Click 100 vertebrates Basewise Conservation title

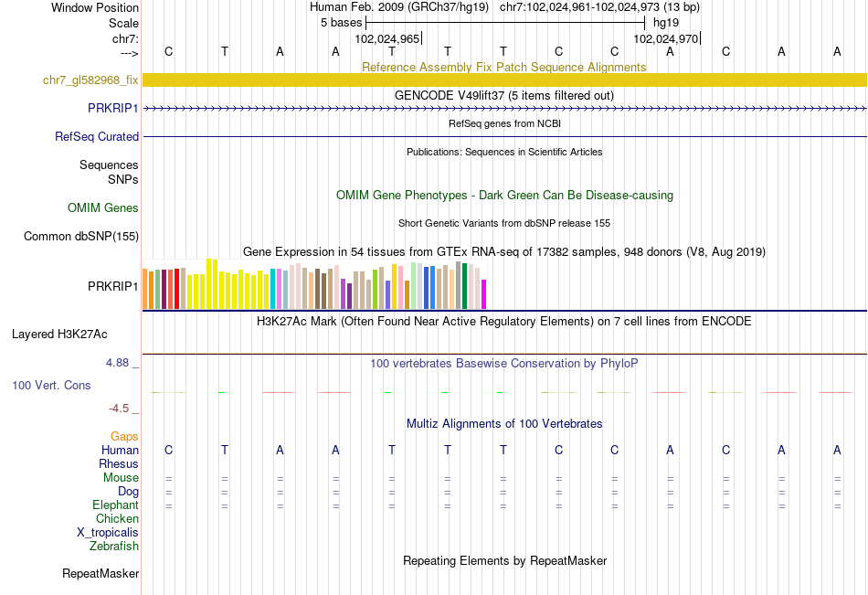coord(504,364)
